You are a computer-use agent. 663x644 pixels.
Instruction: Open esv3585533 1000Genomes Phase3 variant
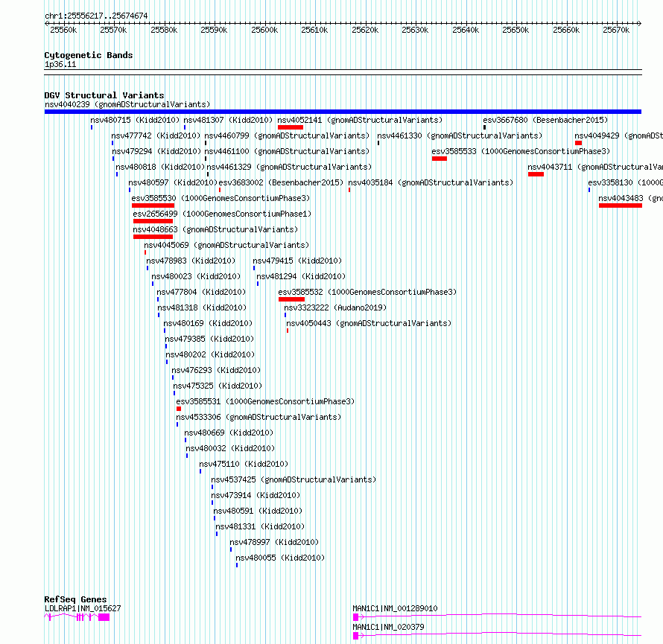click(521, 151)
